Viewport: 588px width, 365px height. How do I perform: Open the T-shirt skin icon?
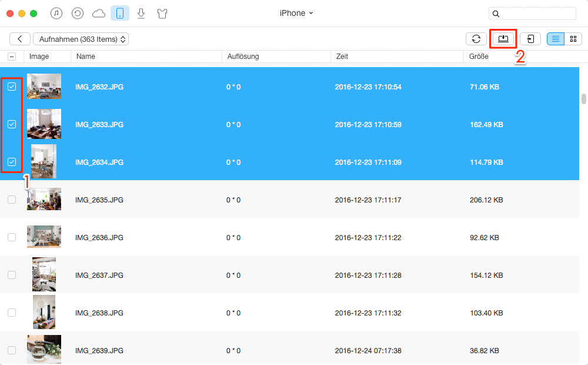tap(162, 14)
